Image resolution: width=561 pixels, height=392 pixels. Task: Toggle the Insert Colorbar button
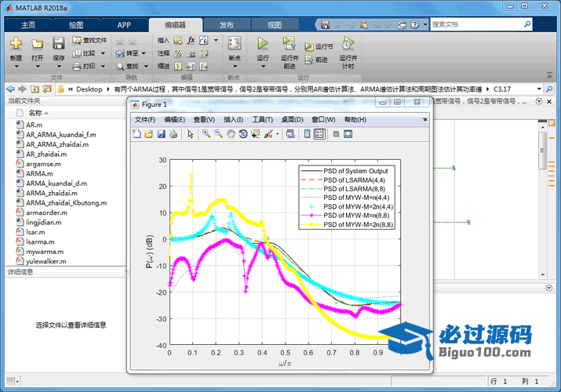tap(307, 134)
